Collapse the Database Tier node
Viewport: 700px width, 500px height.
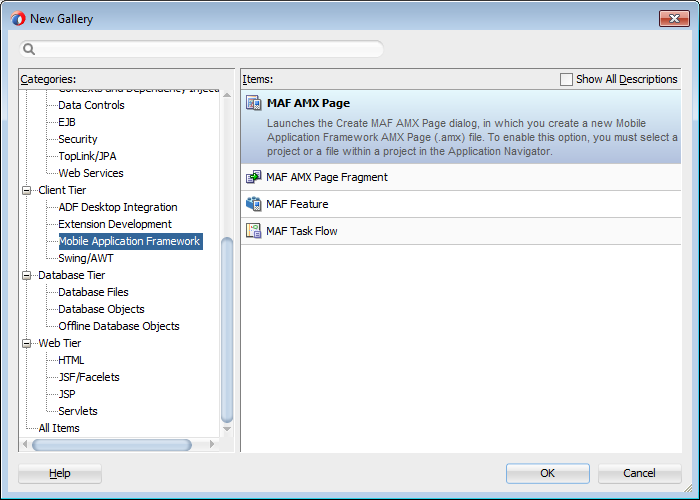click(x=27, y=275)
